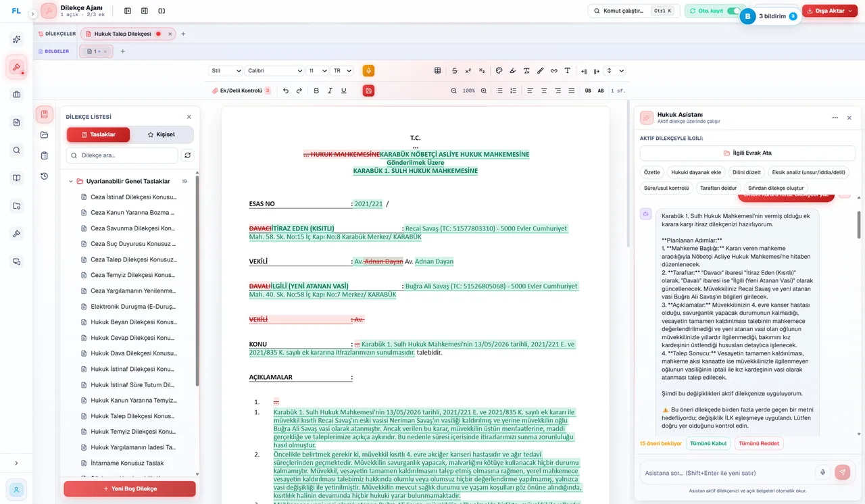Image resolution: width=865 pixels, height=504 pixels.
Task: Click the Süre/usul kontrolü chip
Action: [666, 188]
